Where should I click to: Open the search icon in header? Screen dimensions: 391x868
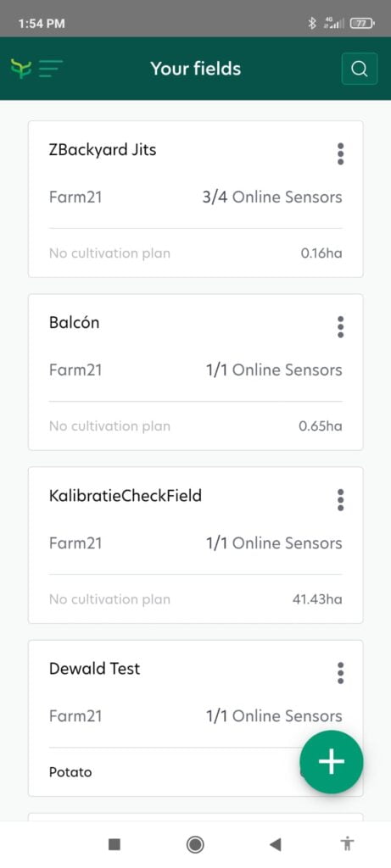pos(360,69)
